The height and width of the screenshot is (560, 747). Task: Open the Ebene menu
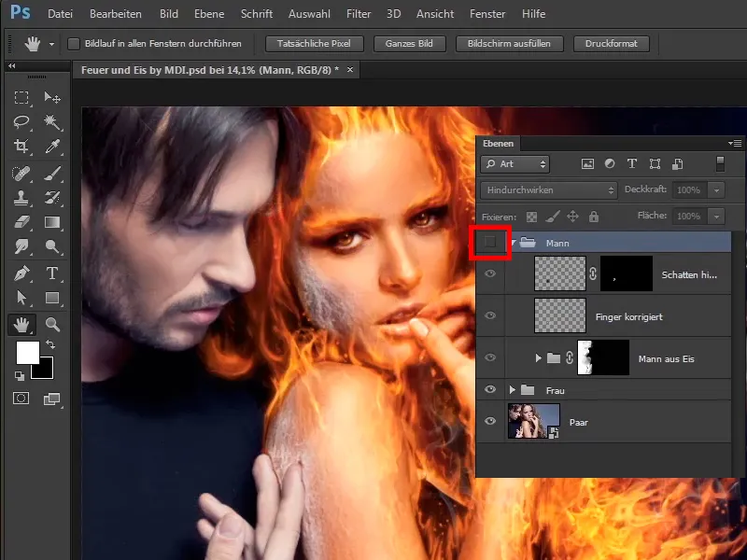209,14
